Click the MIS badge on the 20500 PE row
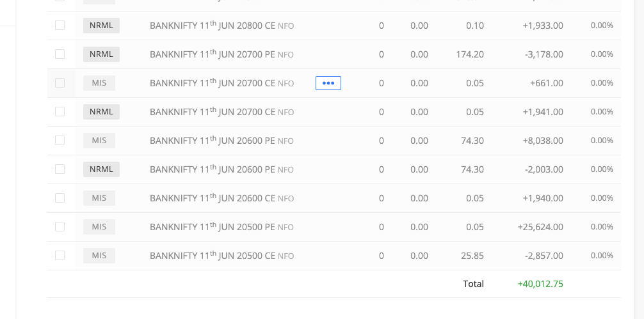644x319 pixels. (99, 227)
